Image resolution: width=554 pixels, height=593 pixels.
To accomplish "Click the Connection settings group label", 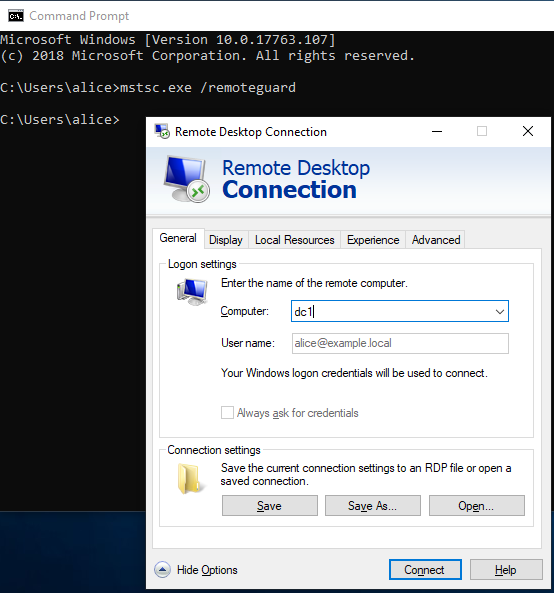I will pyautogui.click(x=214, y=450).
